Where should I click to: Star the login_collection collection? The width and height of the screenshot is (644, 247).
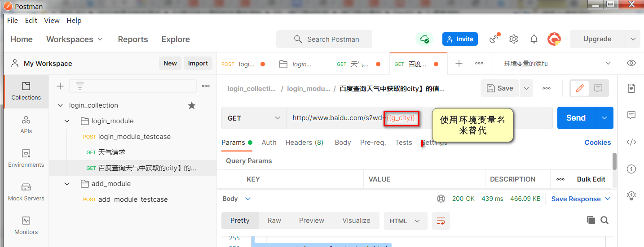(x=192, y=105)
